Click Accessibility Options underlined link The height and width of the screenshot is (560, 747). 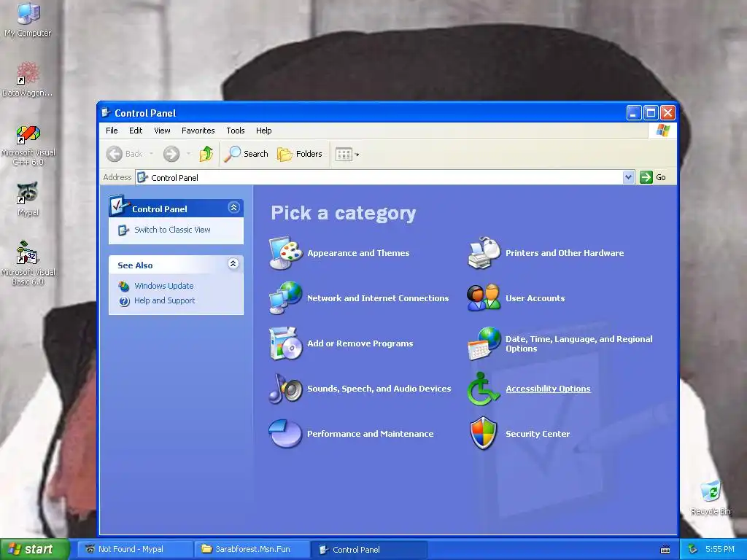[x=548, y=389]
